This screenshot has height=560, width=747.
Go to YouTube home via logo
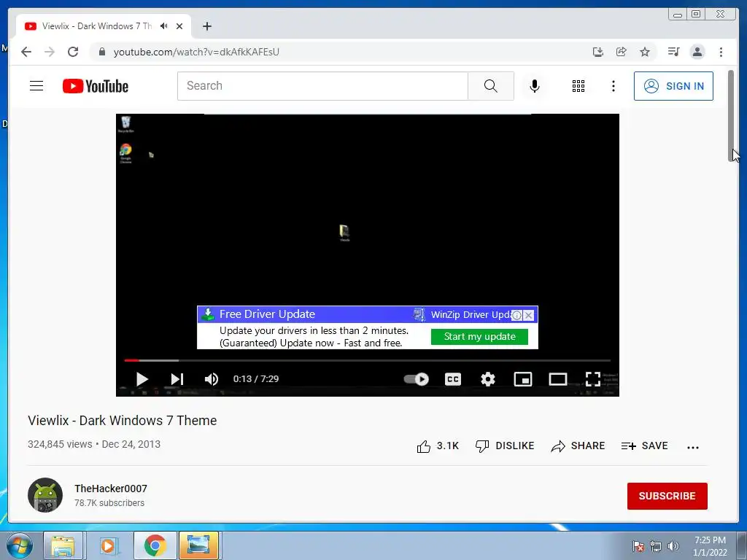(96, 86)
